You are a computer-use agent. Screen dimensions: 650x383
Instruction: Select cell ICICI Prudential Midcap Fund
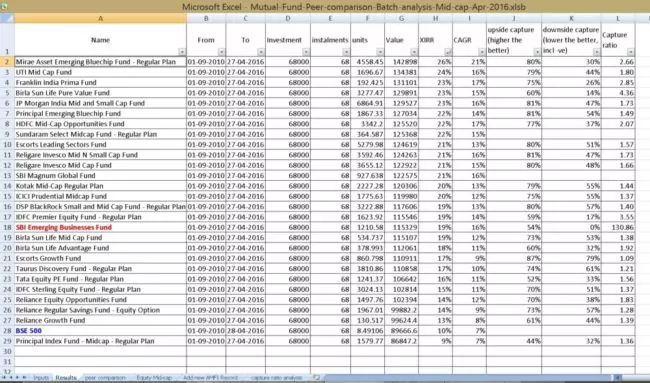click(x=101, y=196)
